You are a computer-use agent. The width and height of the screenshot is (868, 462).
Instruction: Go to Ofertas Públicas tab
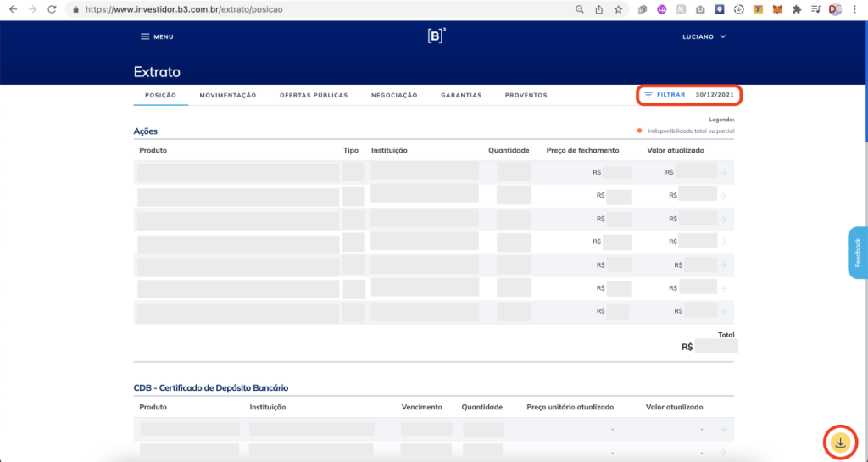click(314, 95)
